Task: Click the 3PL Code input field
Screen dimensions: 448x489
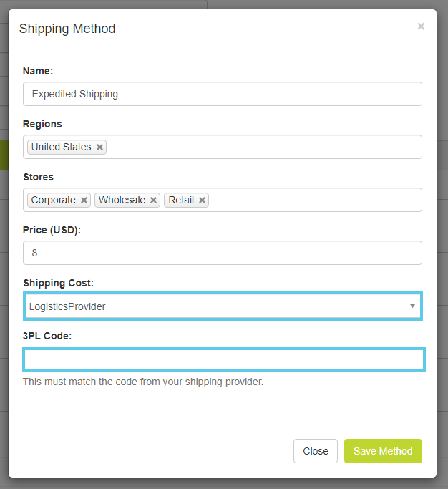Action: (x=223, y=359)
